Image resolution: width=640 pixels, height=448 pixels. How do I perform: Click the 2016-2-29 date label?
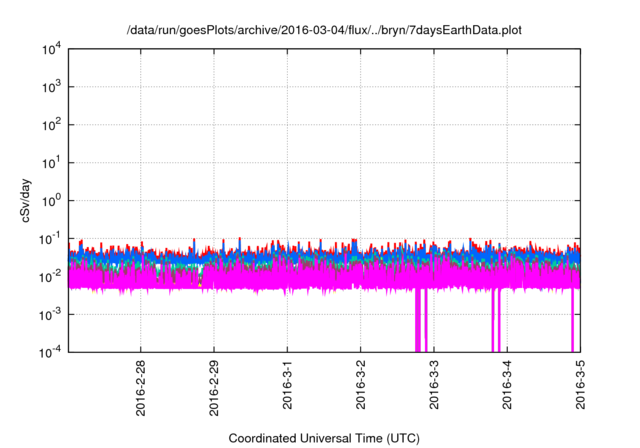coord(214,388)
